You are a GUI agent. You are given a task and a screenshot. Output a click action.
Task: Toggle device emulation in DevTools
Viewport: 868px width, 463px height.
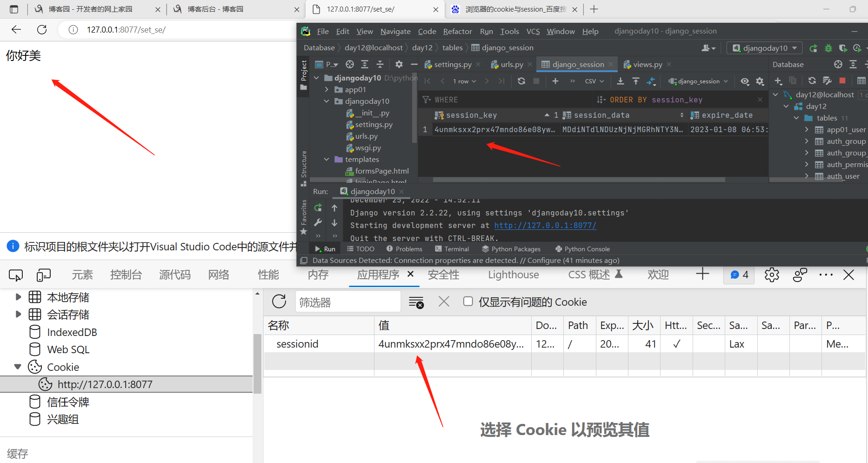point(43,275)
